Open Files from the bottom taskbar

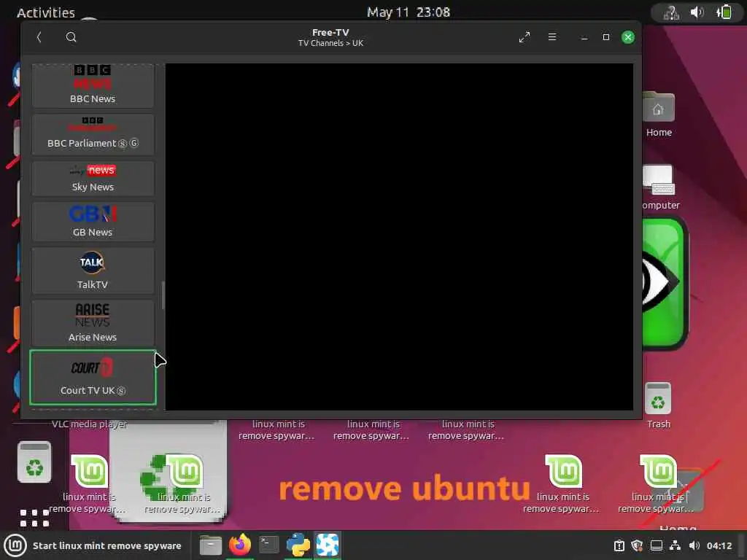(210, 545)
